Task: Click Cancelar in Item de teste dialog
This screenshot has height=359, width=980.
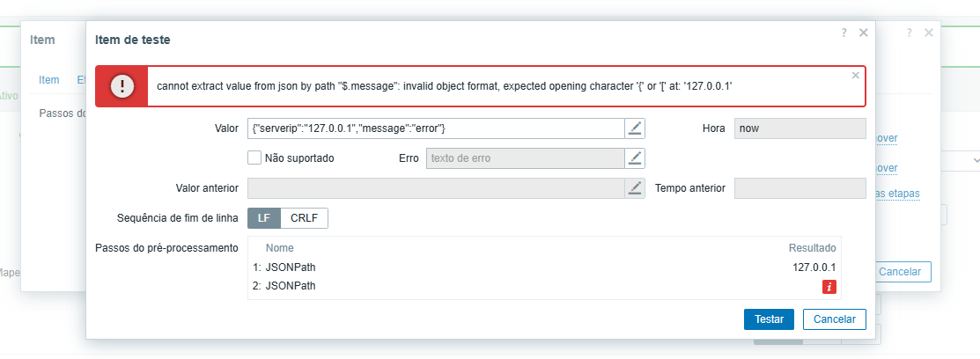Action: point(834,319)
